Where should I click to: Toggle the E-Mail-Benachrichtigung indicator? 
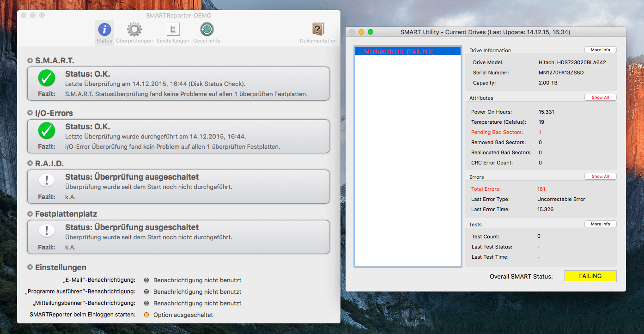pos(146,280)
